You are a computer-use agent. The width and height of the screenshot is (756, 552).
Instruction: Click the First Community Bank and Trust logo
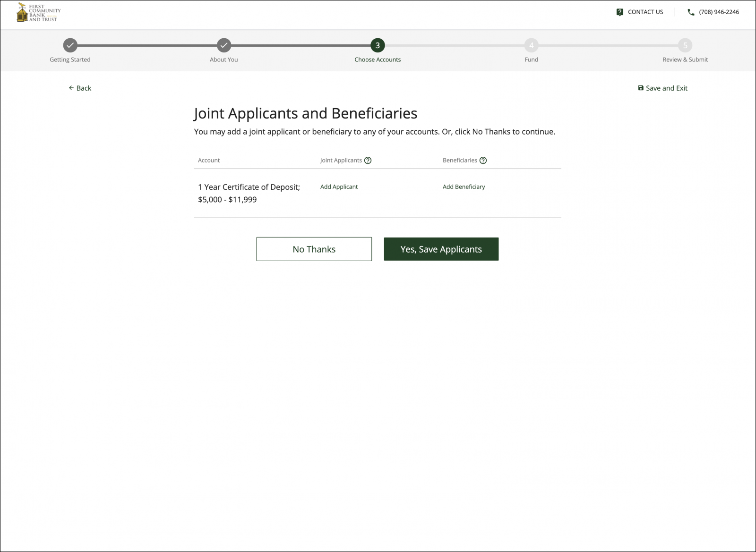click(38, 13)
